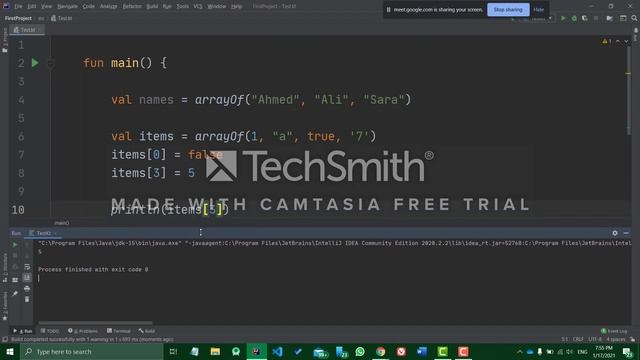This screenshot has width=640, height=360.
Task: Click CRLF line separator in status bar
Action: (x=578, y=339)
